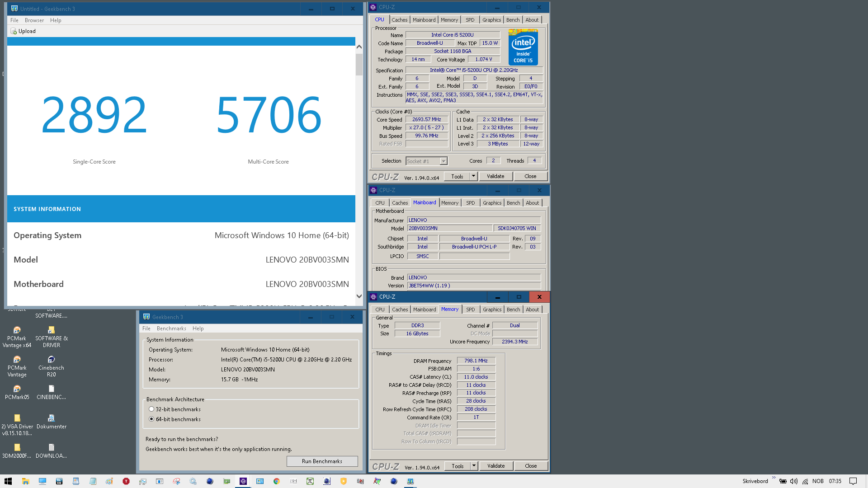The width and height of the screenshot is (868, 488).
Task: Click the 2892 single-core score
Action: click(94, 114)
